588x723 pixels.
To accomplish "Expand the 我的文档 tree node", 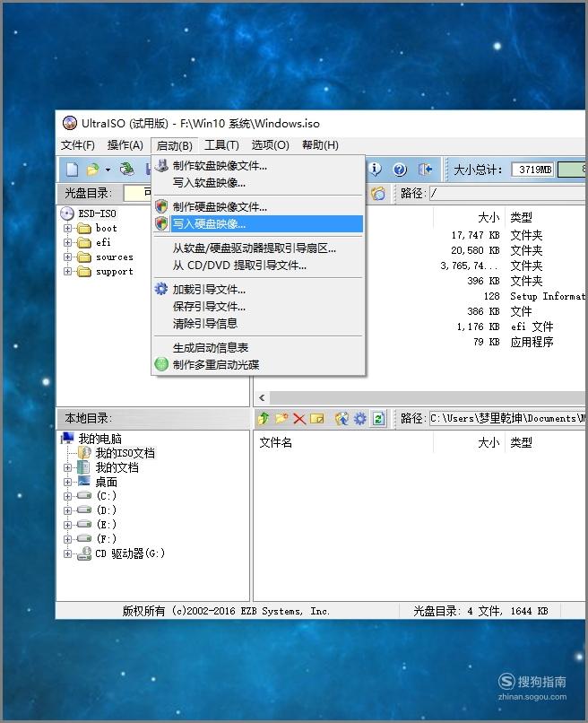I will point(68,467).
